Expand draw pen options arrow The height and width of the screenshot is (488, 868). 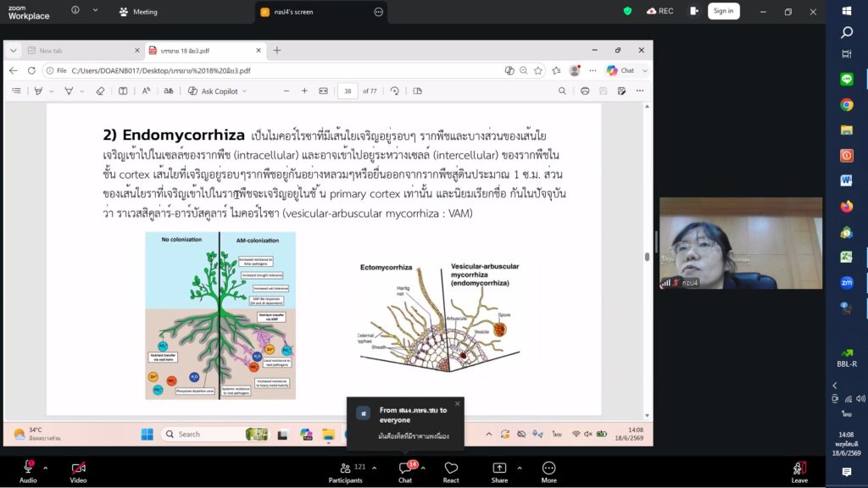coord(82,91)
